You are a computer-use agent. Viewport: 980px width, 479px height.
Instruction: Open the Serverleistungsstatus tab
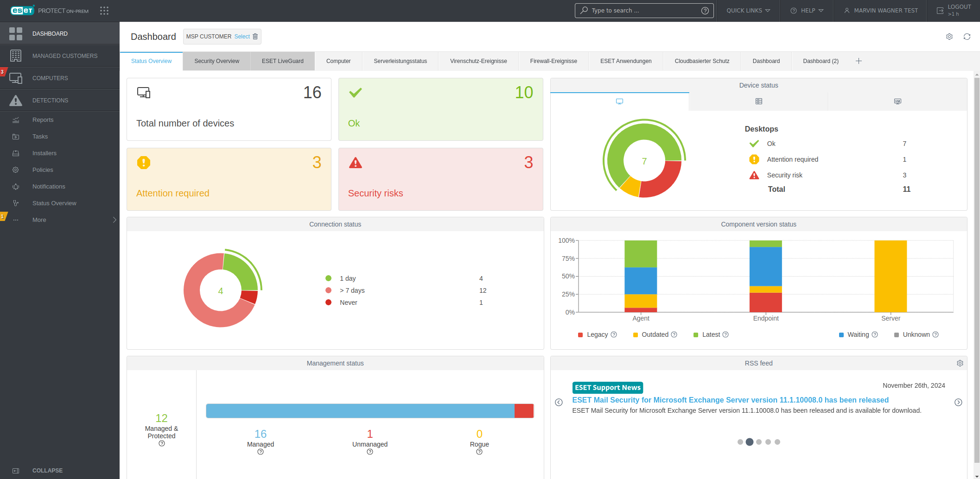point(401,61)
